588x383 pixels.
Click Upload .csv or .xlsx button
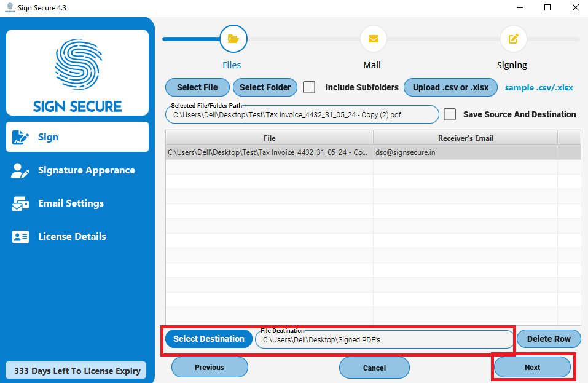[x=450, y=87]
